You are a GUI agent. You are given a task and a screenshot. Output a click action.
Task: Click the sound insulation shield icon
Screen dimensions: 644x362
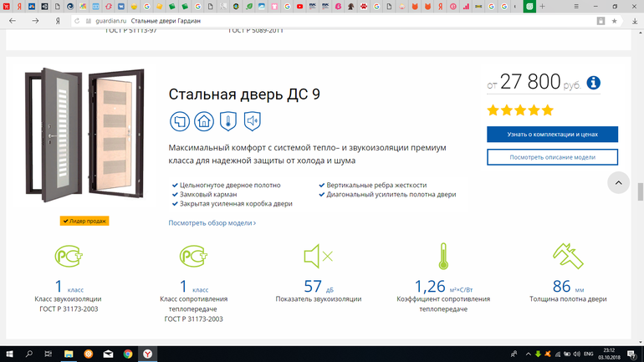pyautogui.click(x=252, y=121)
